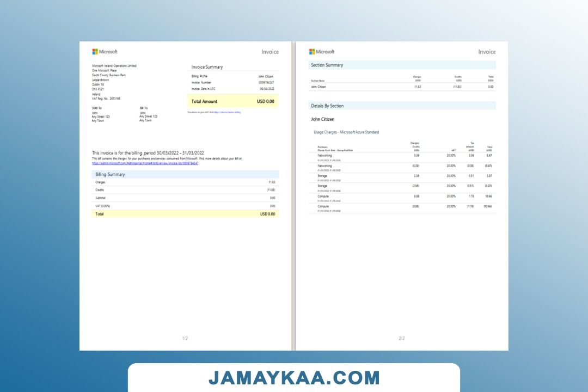The width and height of the screenshot is (588, 392).
Task: Select the first Compute charge row
Action: (402, 198)
